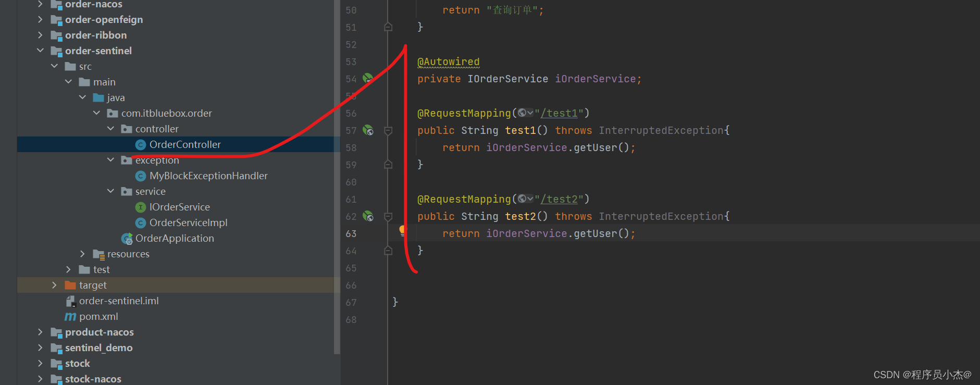The image size is (980, 385).
Task: Expand the test folder
Action: click(68, 269)
